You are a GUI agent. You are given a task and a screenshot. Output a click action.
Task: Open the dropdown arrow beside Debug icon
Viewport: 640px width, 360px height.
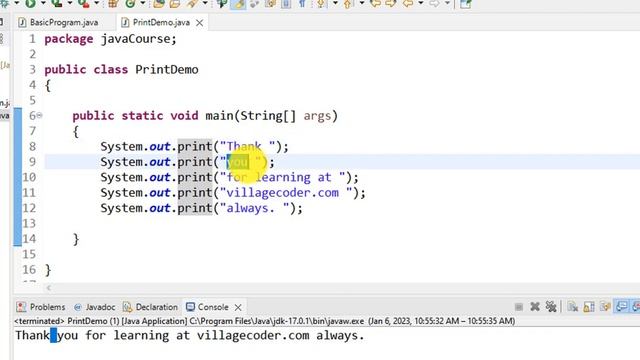point(17,3)
